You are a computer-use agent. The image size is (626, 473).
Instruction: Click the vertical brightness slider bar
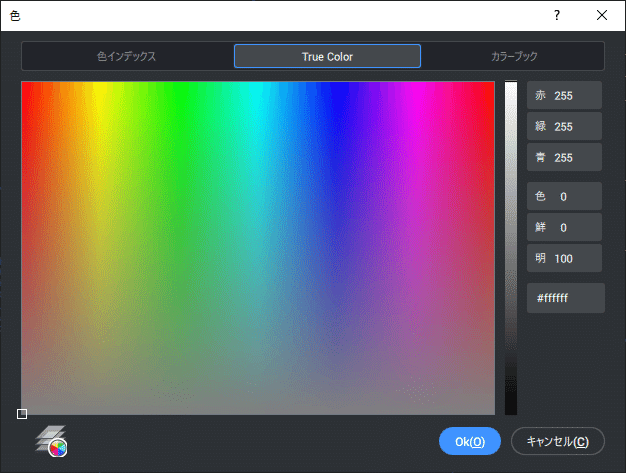click(511, 248)
